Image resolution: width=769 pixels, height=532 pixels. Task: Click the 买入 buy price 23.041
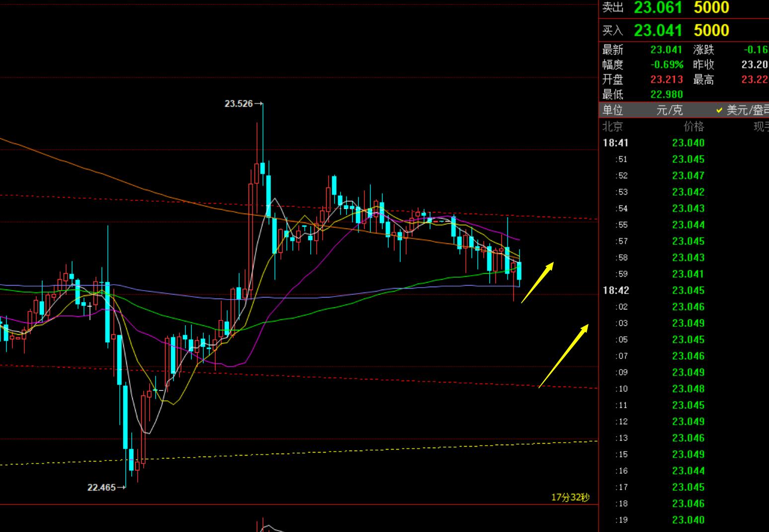658,30
